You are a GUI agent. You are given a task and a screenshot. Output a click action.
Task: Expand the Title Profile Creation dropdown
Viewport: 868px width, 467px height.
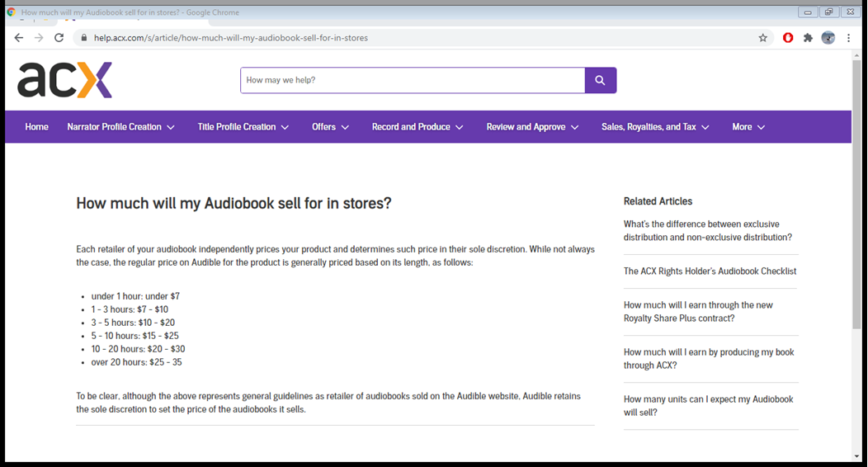[x=243, y=127]
